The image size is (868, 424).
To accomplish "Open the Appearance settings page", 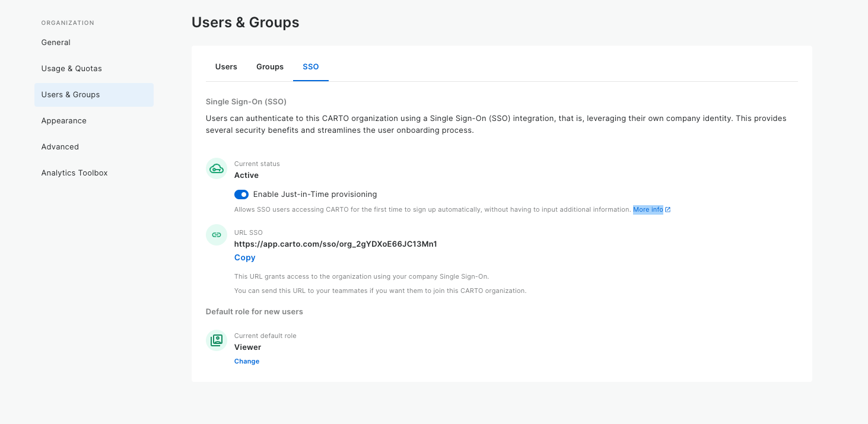I will (64, 121).
